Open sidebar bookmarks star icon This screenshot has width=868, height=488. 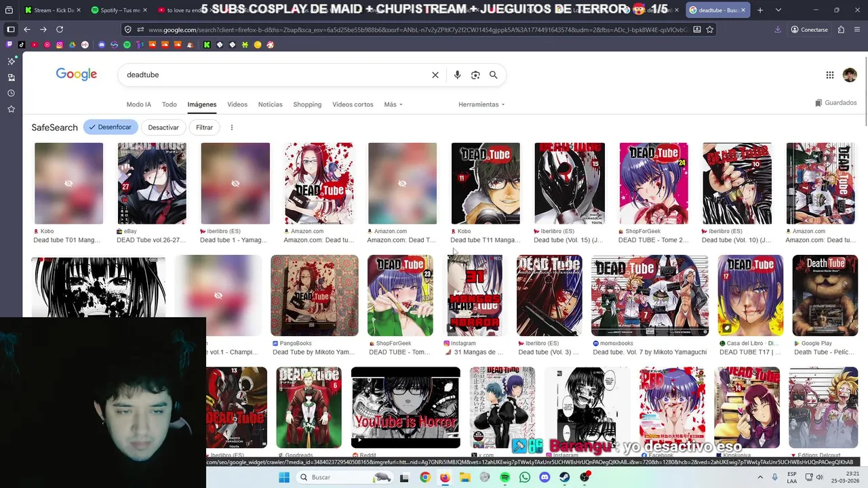(x=11, y=109)
